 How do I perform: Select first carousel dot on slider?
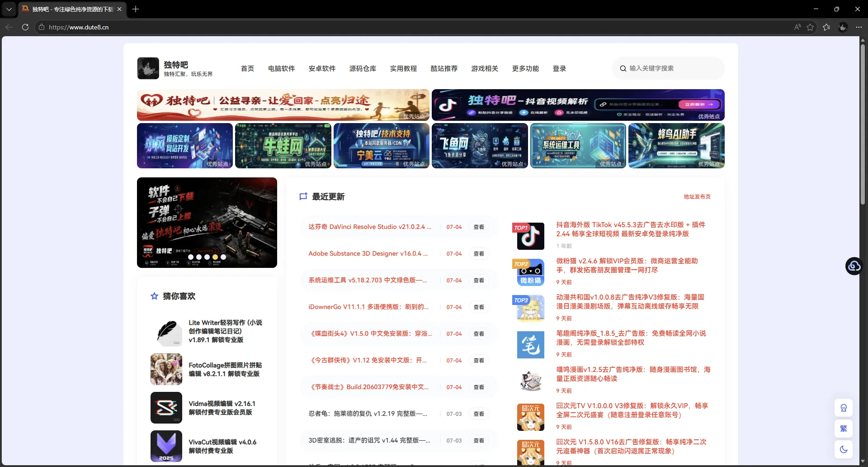(191, 257)
